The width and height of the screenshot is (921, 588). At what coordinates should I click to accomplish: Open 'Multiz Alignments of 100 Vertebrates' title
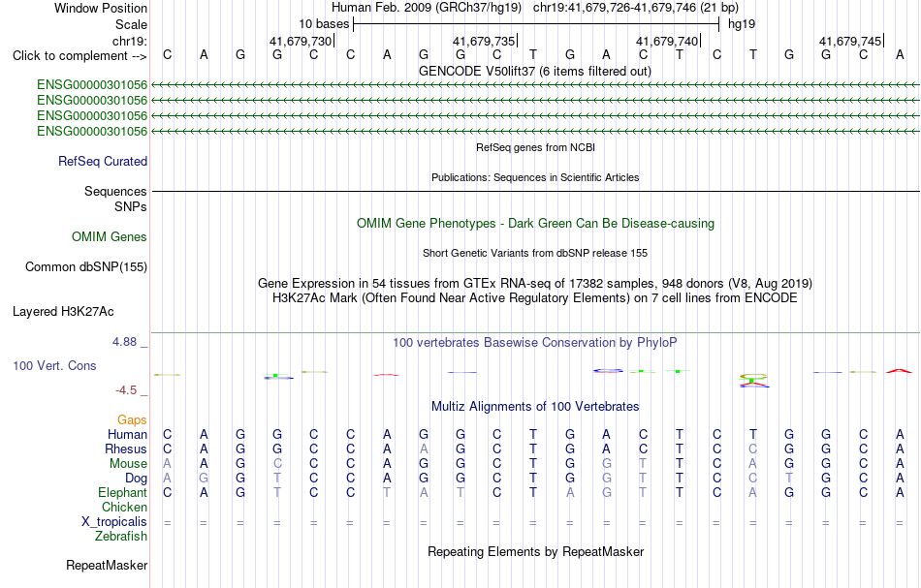coord(535,407)
